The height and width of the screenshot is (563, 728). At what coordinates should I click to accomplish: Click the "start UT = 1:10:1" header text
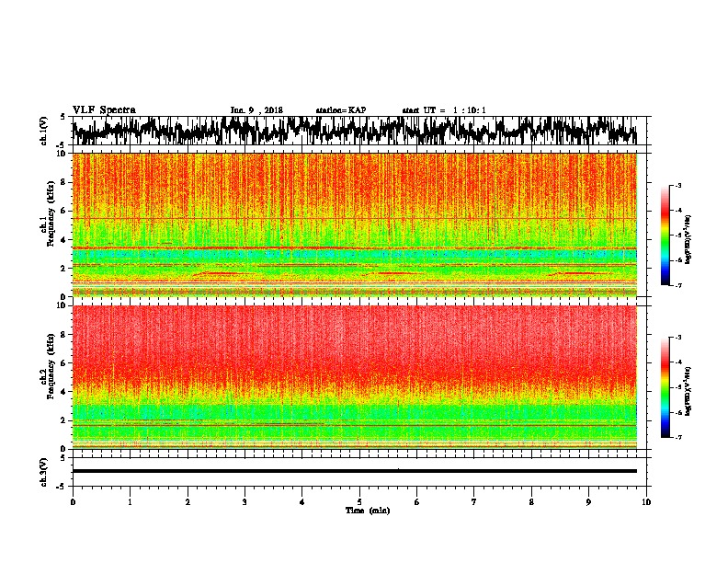444,110
